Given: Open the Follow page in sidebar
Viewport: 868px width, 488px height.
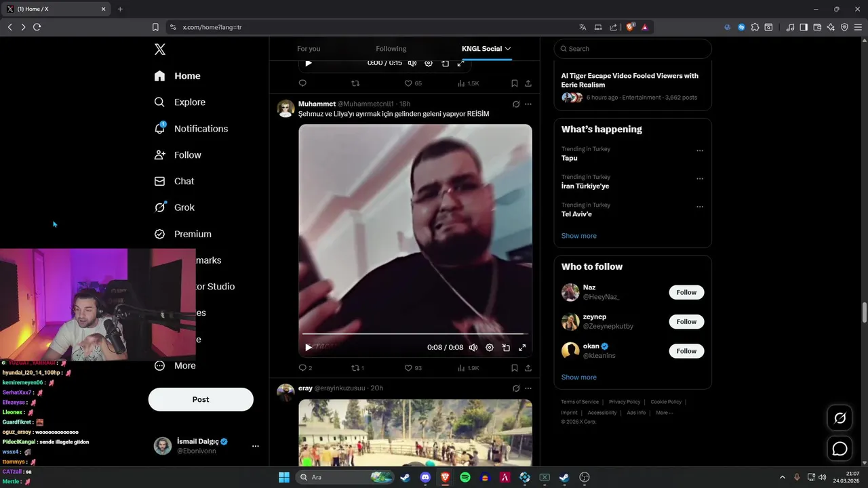Looking at the screenshot, I should [178, 155].
